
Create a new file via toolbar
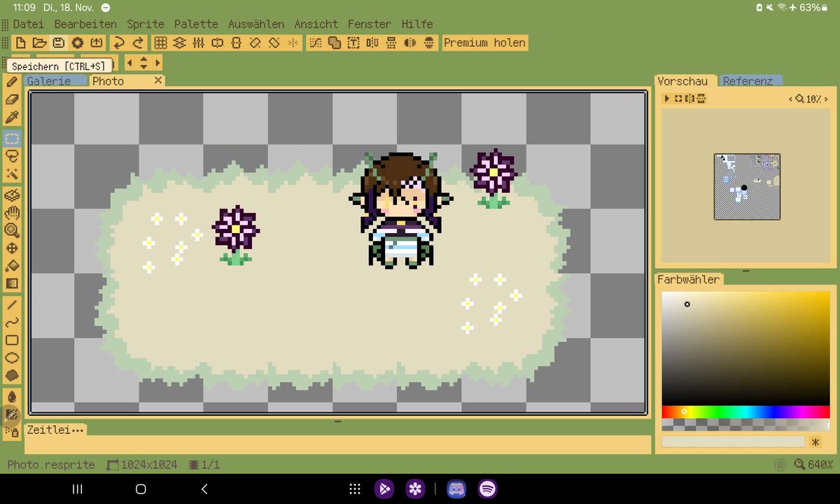[21, 43]
